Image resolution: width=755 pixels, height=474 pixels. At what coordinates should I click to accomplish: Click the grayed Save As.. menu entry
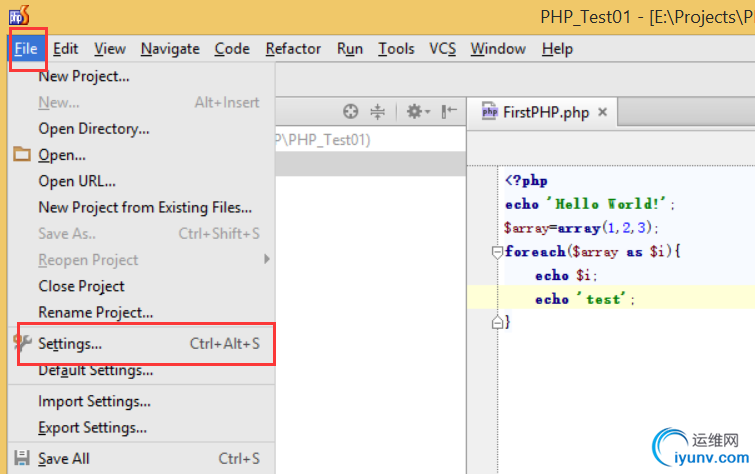point(142,234)
